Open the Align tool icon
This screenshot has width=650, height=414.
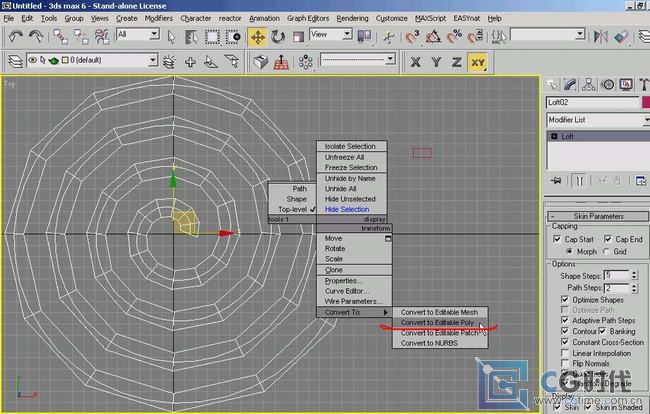[x=621, y=37]
